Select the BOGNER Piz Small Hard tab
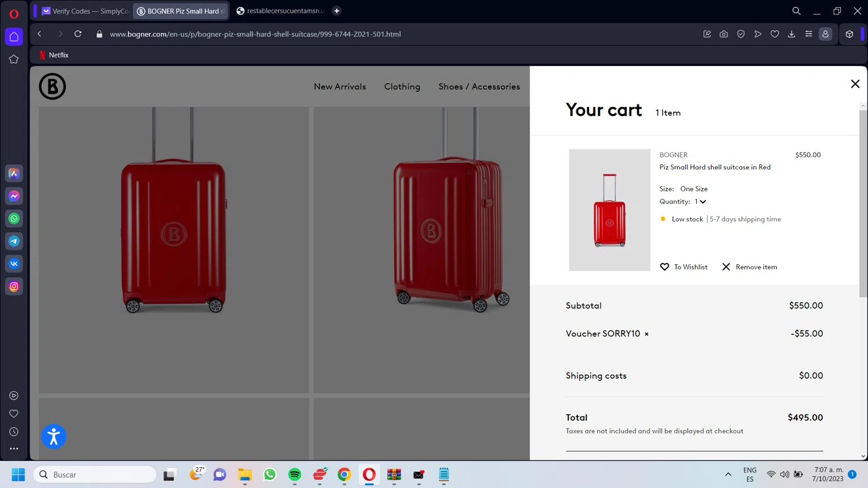Screen dimensions: 868x488 [182, 11]
